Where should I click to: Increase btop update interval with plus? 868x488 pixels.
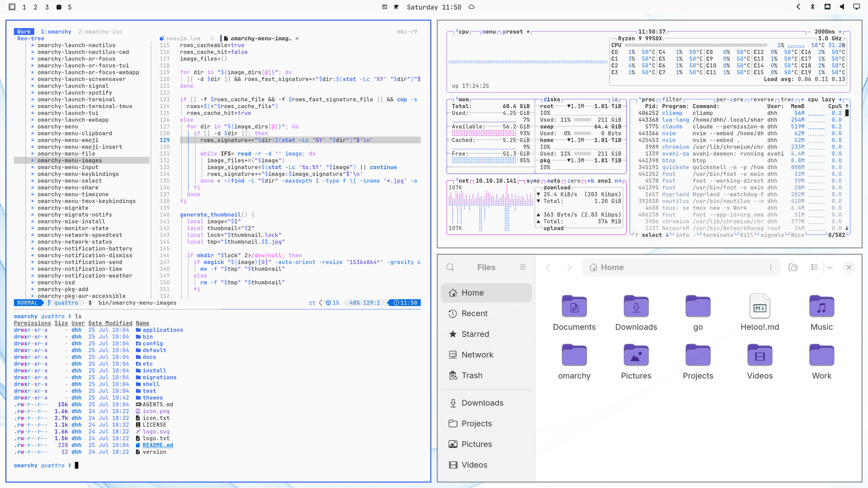840,32
